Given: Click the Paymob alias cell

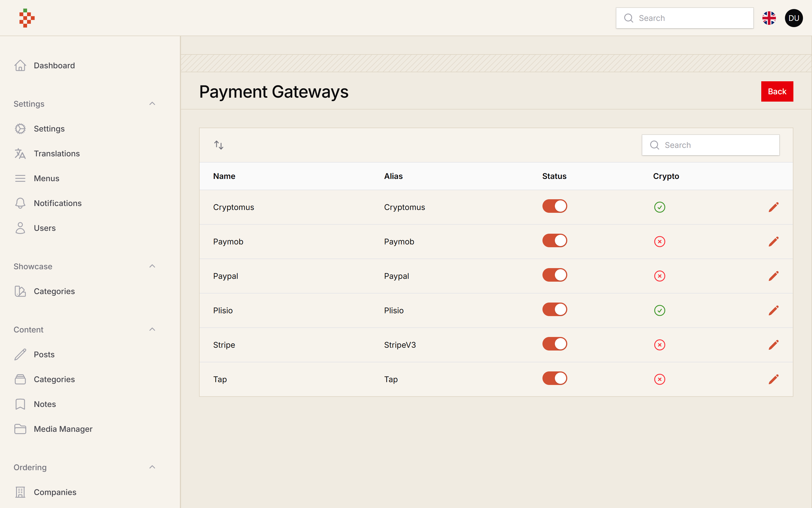Looking at the screenshot, I should (399, 242).
